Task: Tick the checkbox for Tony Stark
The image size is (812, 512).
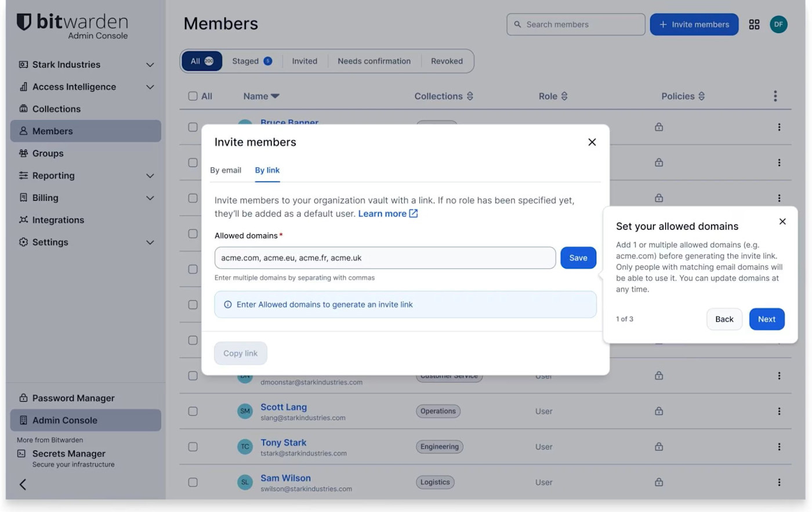Action: [193, 447]
